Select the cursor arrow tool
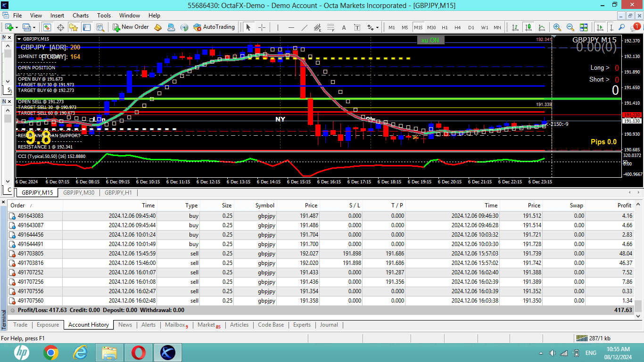The image size is (644, 362). click(x=248, y=27)
